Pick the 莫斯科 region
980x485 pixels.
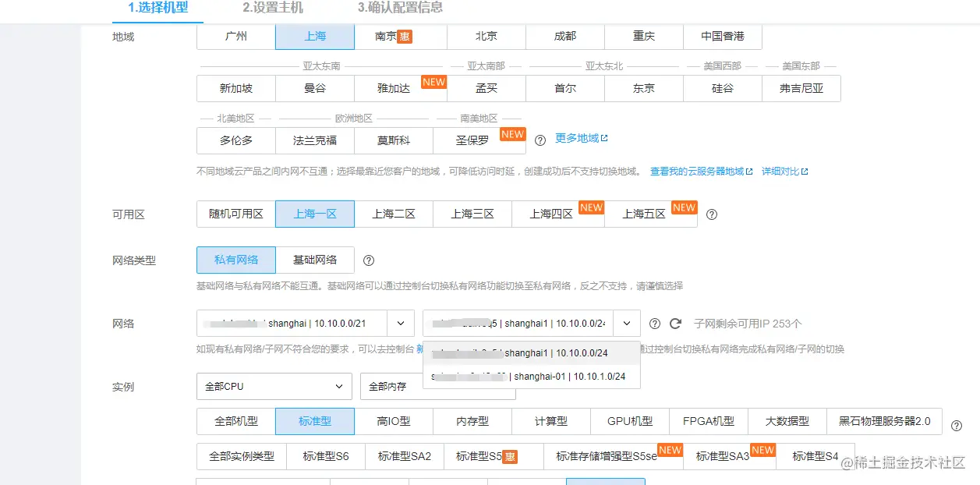click(x=394, y=140)
